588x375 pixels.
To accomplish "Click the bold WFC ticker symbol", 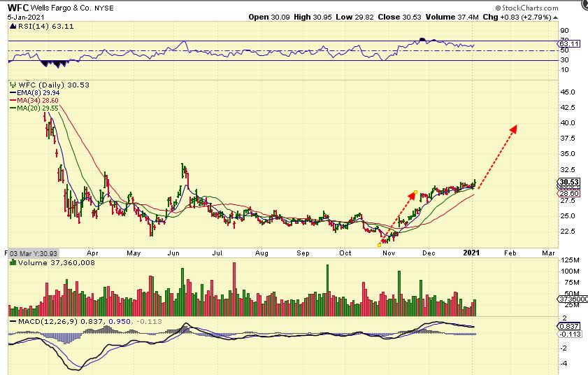I will click(17, 8).
